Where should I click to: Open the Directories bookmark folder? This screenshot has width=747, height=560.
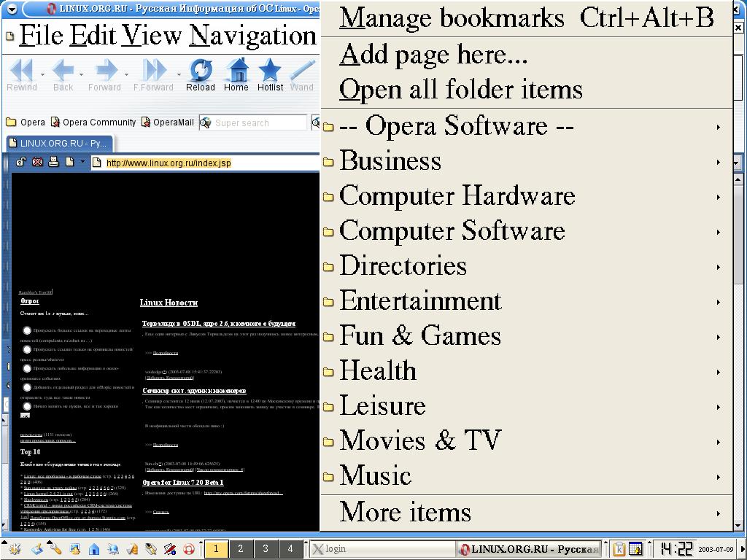[527, 267]
